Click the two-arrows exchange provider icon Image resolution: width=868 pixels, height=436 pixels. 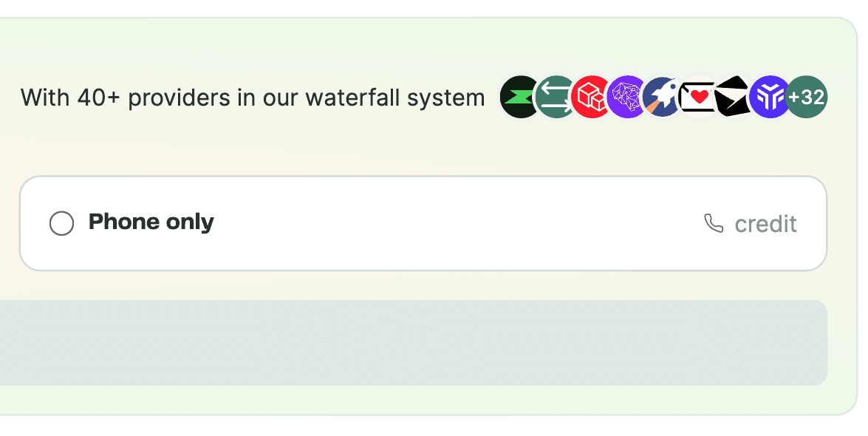(555, 97)
